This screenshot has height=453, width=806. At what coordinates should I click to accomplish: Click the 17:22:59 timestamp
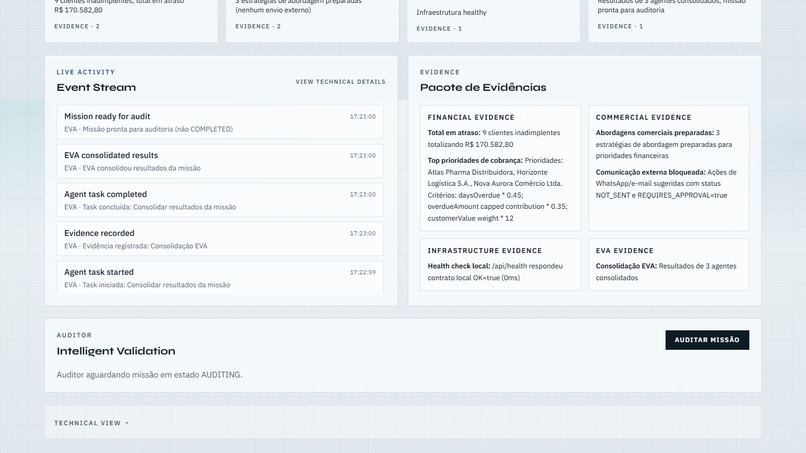click(363, 273)
